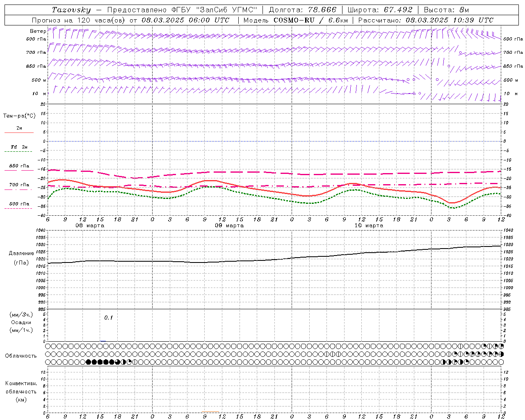Select the "Давление" pressure panel label

coord(21,253)
